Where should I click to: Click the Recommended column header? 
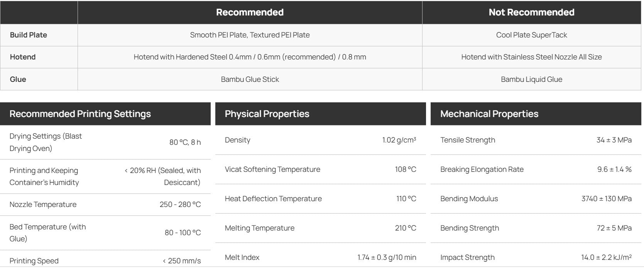pos(250,12)
